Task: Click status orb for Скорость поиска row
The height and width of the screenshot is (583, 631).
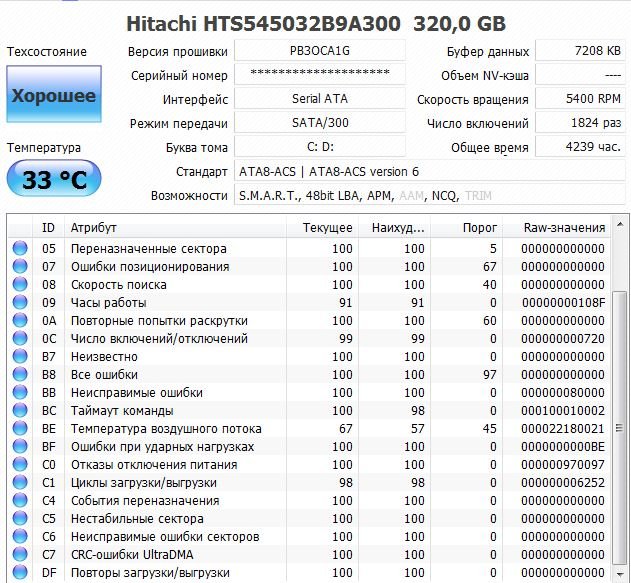Action: (x=20, y=284)
